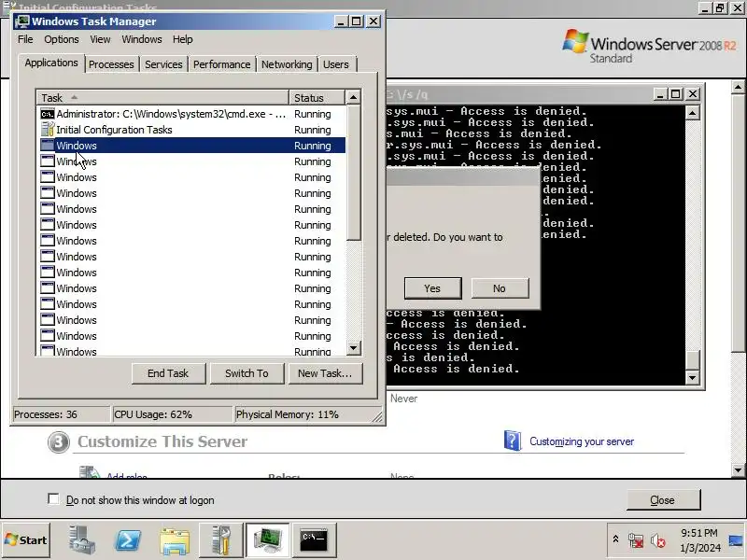Sort the list by Status column header
The width and height of the screenshot is (747, 560).
tap(317, 98)
